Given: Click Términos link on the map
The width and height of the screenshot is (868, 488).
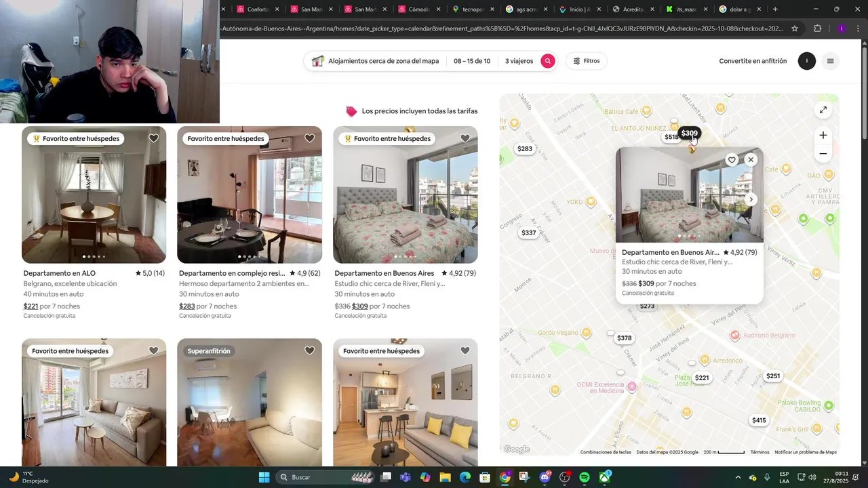Looking at the screenshot, I should click(759, 452).
